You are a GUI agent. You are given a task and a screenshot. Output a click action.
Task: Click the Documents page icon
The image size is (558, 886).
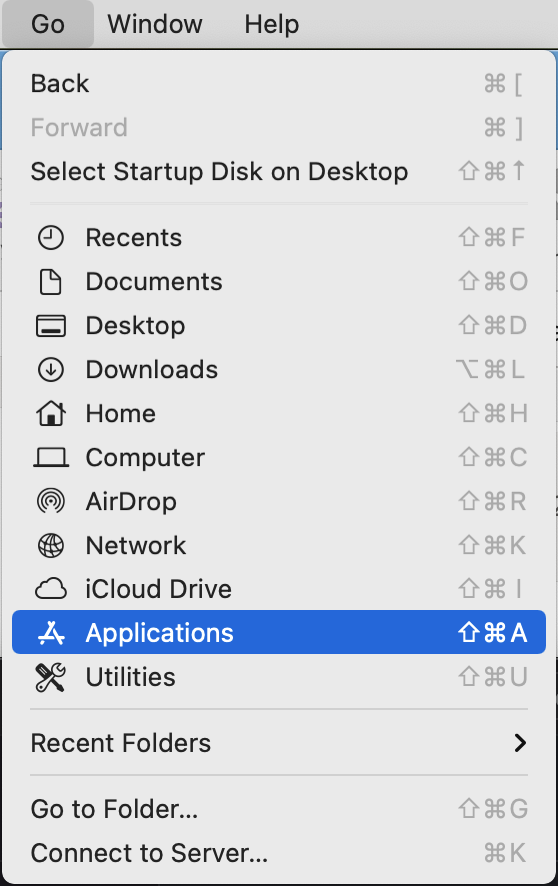pyautogui.click(x=51, y=282)
